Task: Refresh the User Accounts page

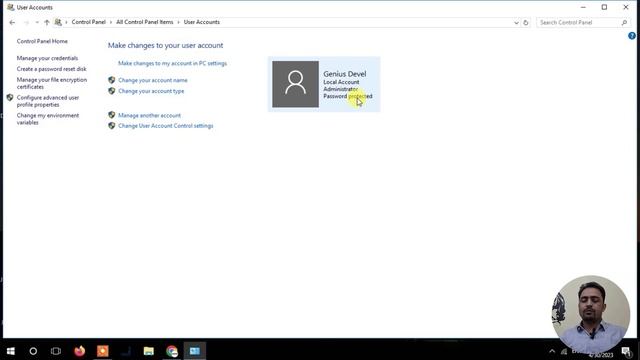Action: coord(526,22)
